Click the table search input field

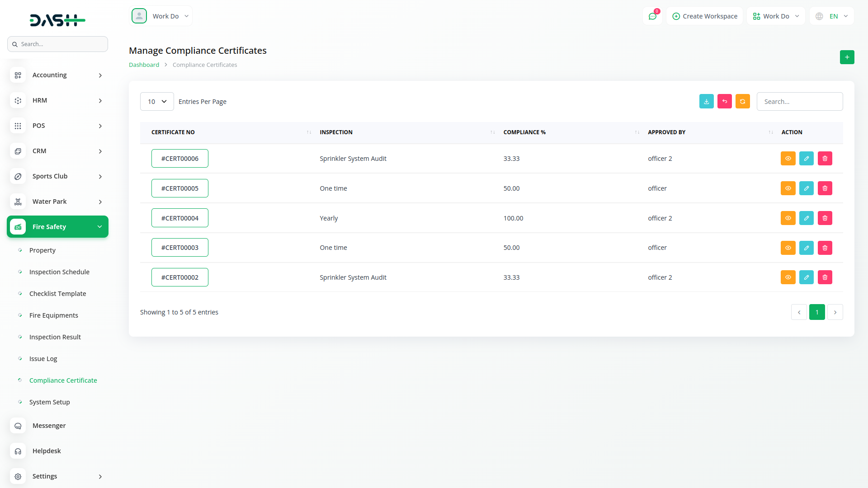click(x=799, y=102)
